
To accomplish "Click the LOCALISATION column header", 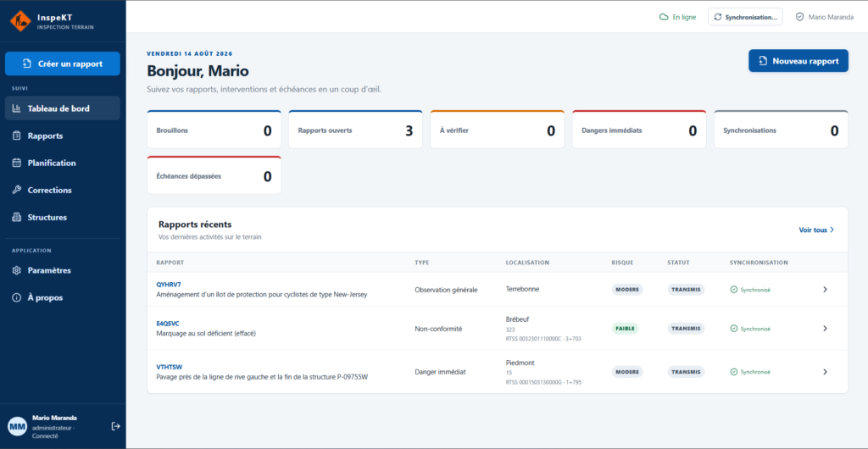I will 527,263.
